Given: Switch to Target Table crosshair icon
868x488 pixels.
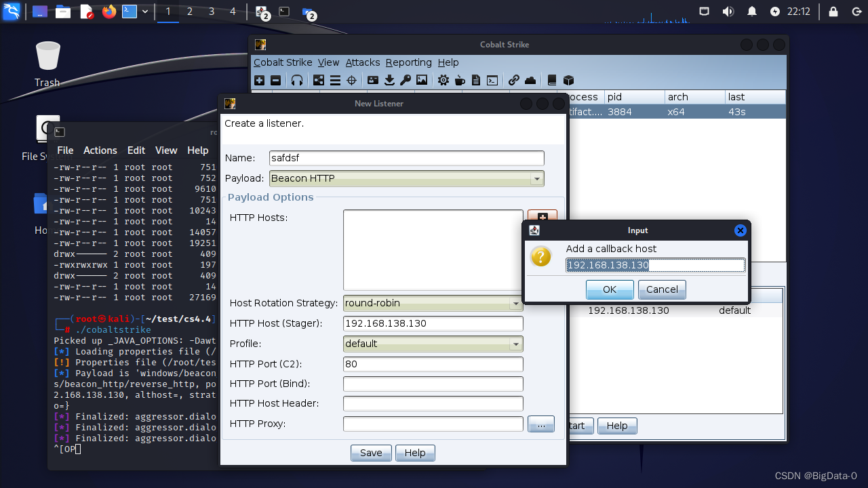Looking at the screenshot, I should pyautogui.click(x=351, y=80).
